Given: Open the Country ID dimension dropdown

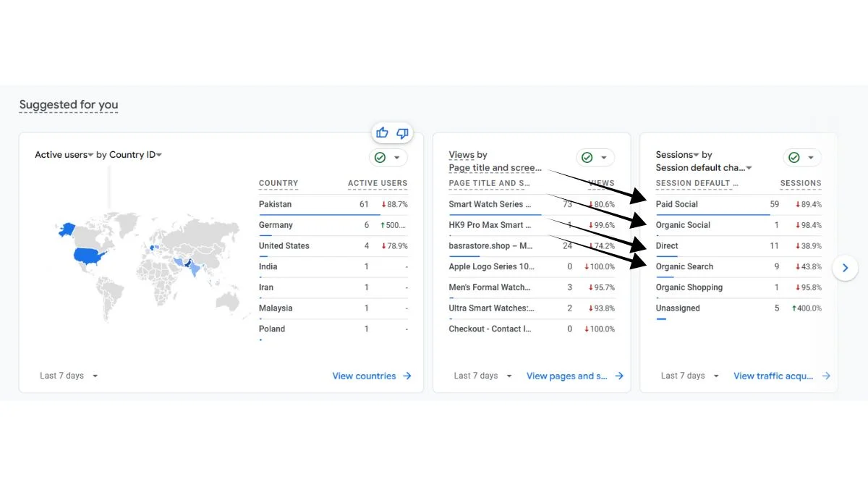Looking at the screenshot, I should 135,154.
